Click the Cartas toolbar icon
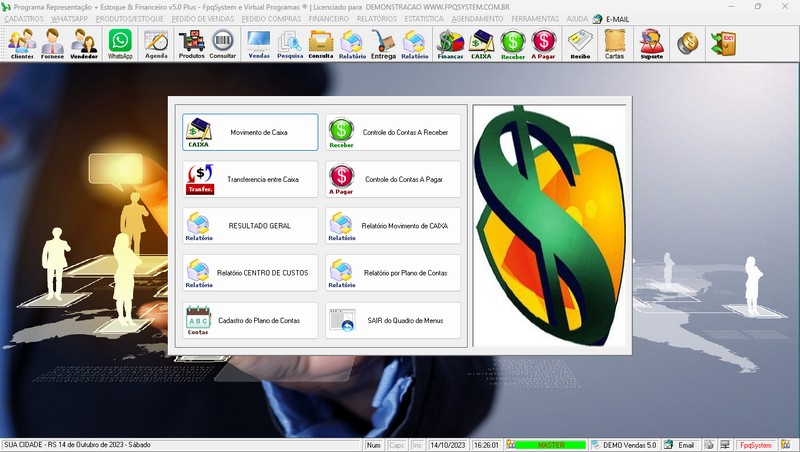Viewport: 800px width, 452px height. 614,44
